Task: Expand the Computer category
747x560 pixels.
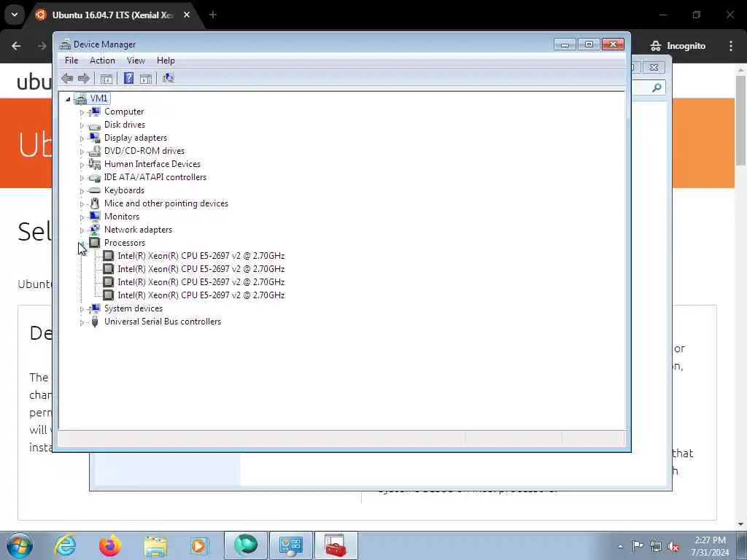Action: click(x=82, y=112)
